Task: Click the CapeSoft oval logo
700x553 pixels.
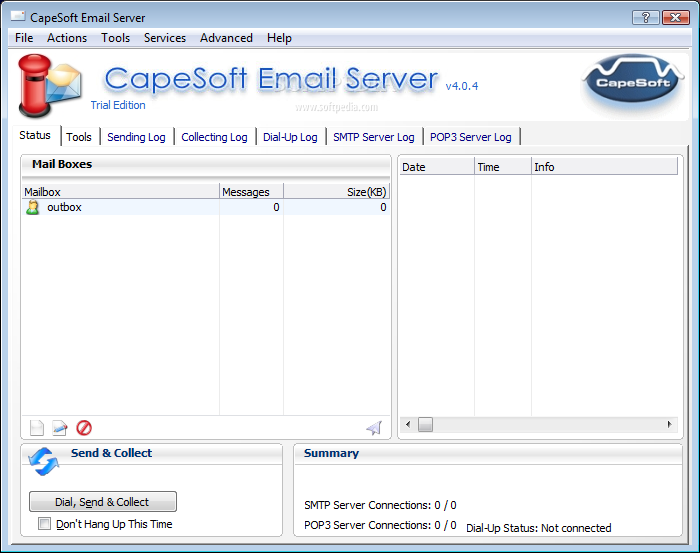Action: [633, 81]
